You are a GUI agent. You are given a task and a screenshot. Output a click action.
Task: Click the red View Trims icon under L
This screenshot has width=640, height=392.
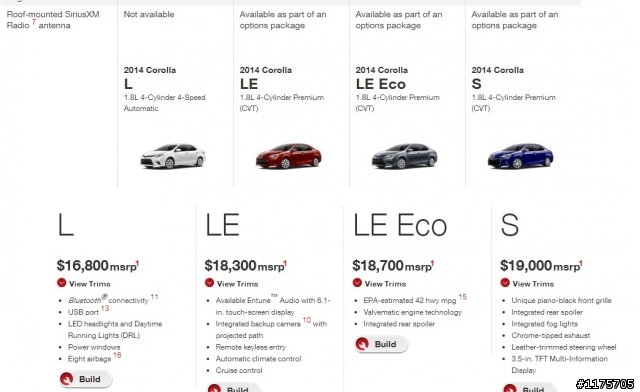click(x=62, y=283)
